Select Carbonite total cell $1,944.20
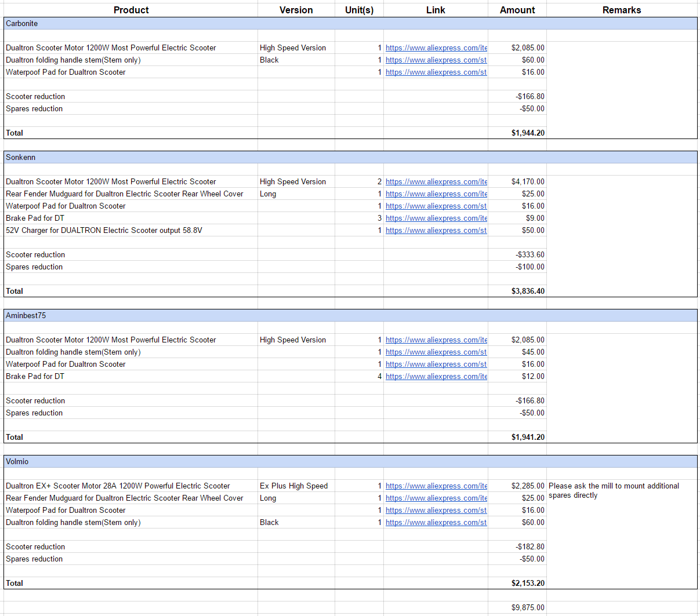Viewport: 700px width, 616px height. pos(517,133)
